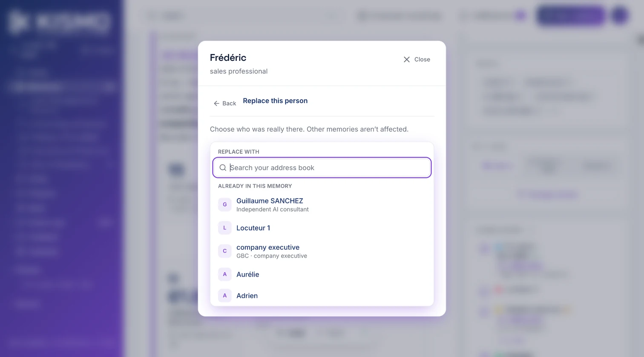Viewport: 644px width, 357px height.
Task: Go back using the Back label
Action: [229, 103]
